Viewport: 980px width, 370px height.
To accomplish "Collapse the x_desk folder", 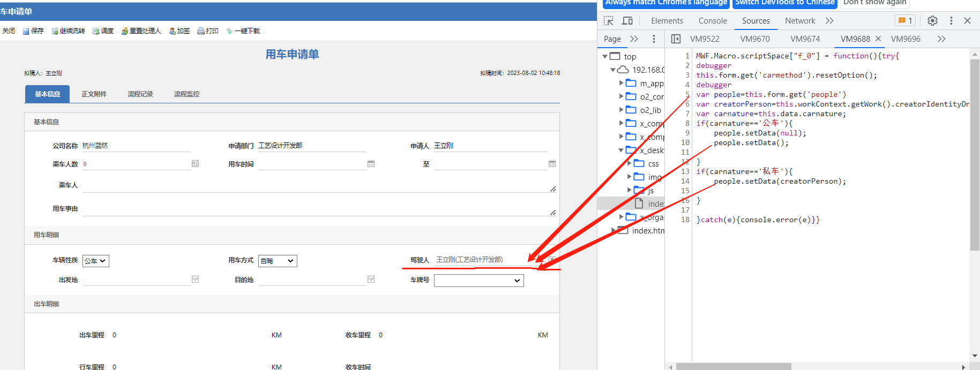I will click(622, 150).
